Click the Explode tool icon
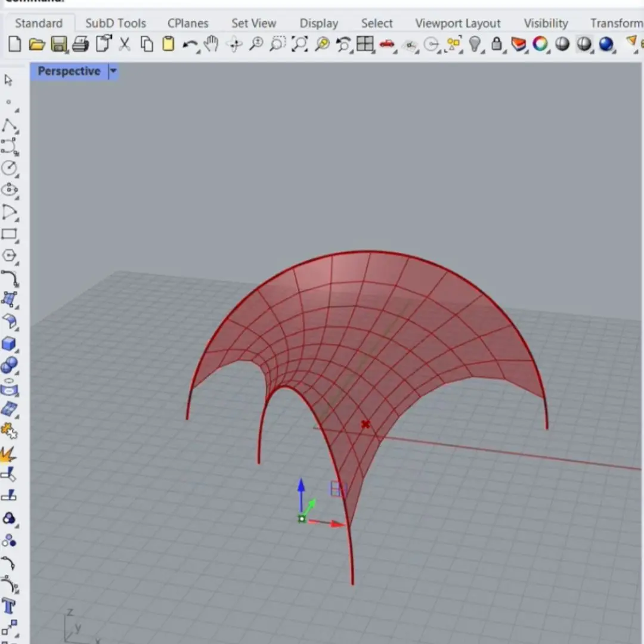This screenshot has height=644, width=644. pos(9,456)
